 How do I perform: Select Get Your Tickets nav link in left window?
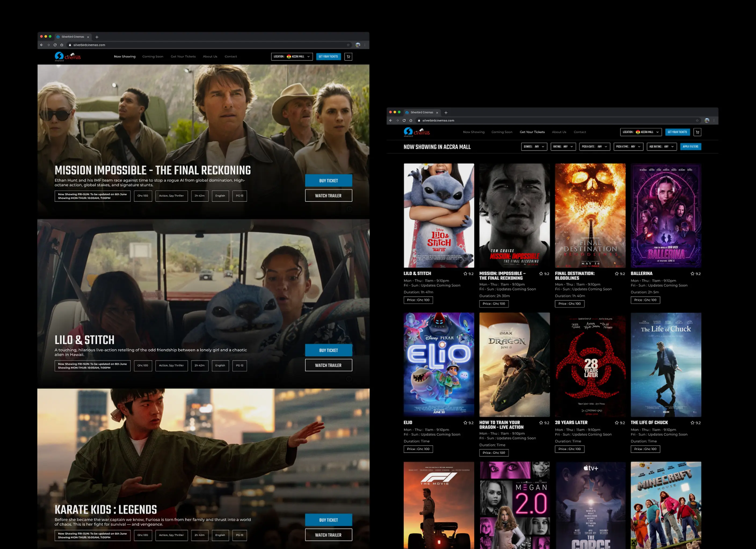pyautogui.click(x=183, y=57)
